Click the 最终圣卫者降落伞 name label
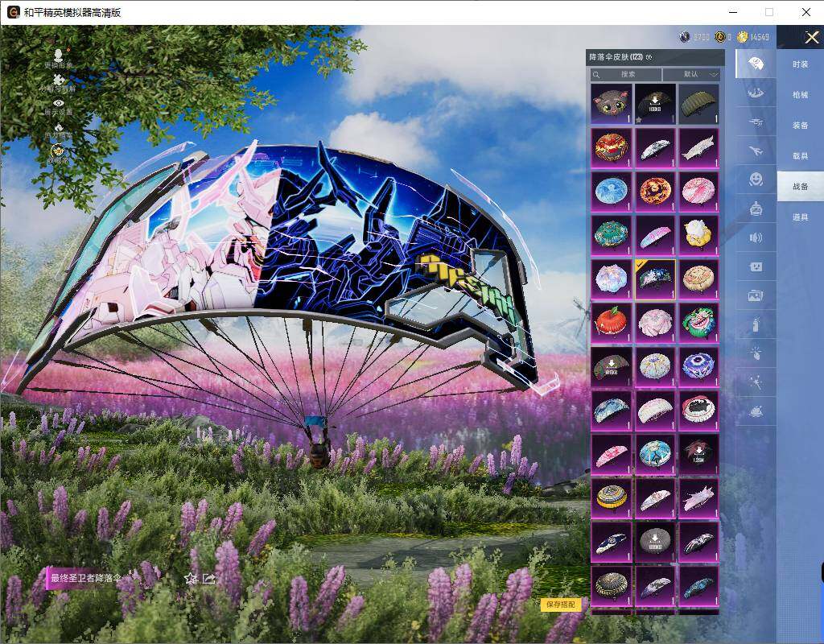 (x=85, y=578)
